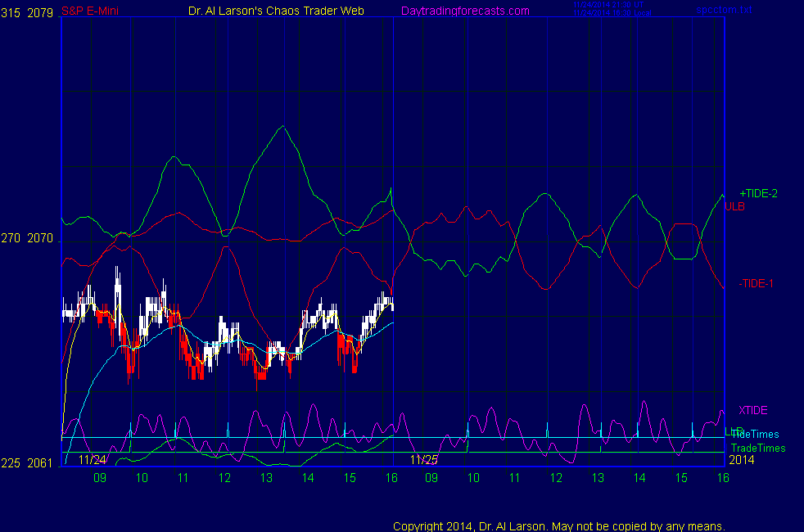Click the cyan 'TideTimes' legend label
804x532 pixels.
(x=755, y=434)
